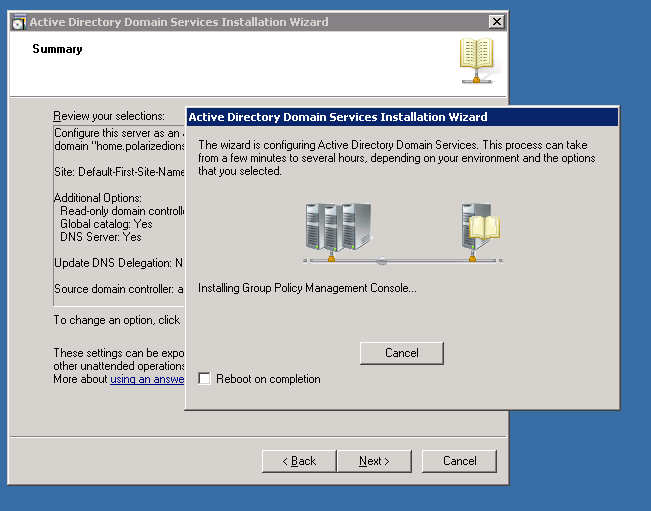Click the 'Installing Group Policy Management Console' status text
651x511 pixels.
(x=307, y=288)
